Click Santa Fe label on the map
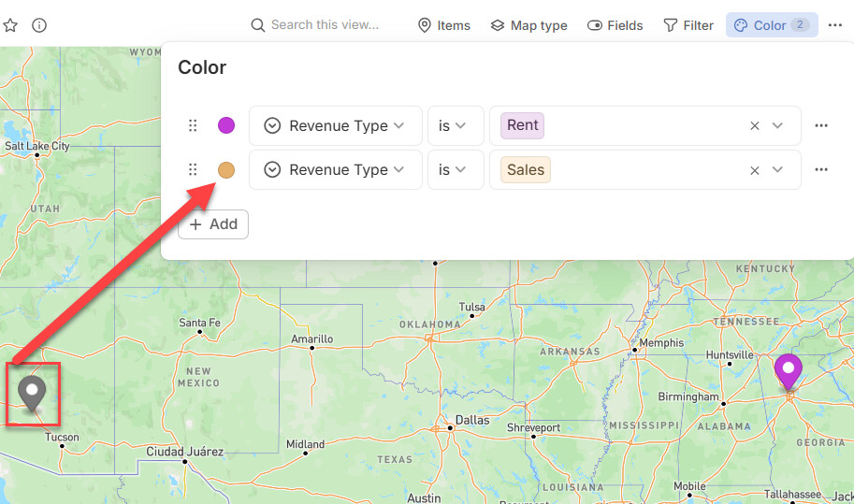This screenshot has height=504, width=854. coord(199,323)
